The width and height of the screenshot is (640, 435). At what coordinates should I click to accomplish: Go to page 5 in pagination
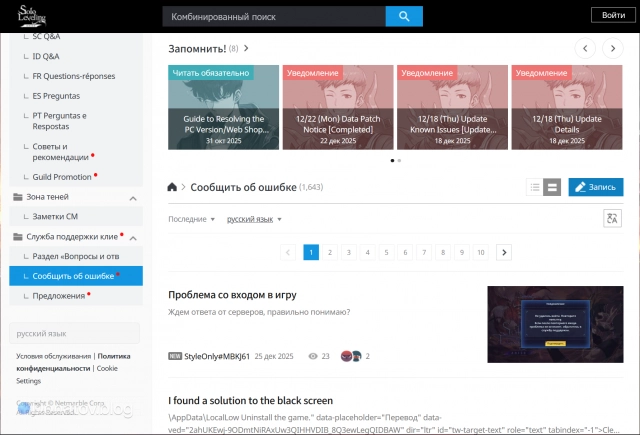pyautogui.click(x=387, y=252)
